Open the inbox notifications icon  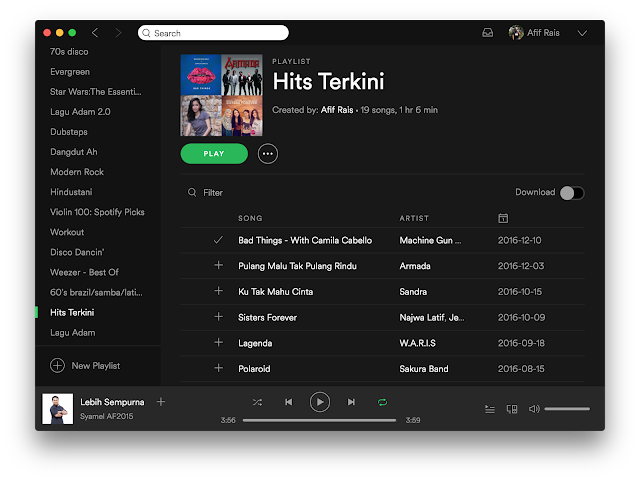click(487, 33)
